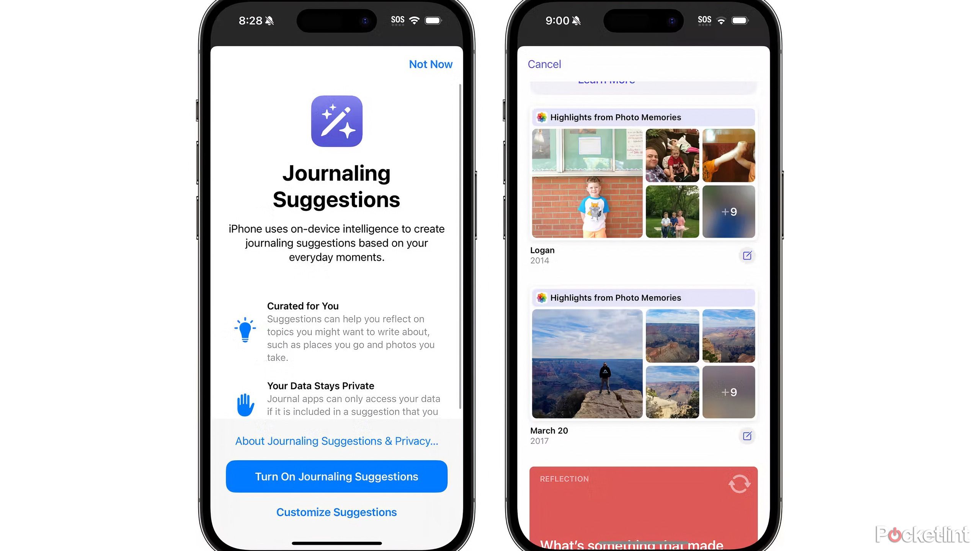Click the edit journal icon next to Logan 2014
Screen dimensions: 980x551
(x=746, y=256)
